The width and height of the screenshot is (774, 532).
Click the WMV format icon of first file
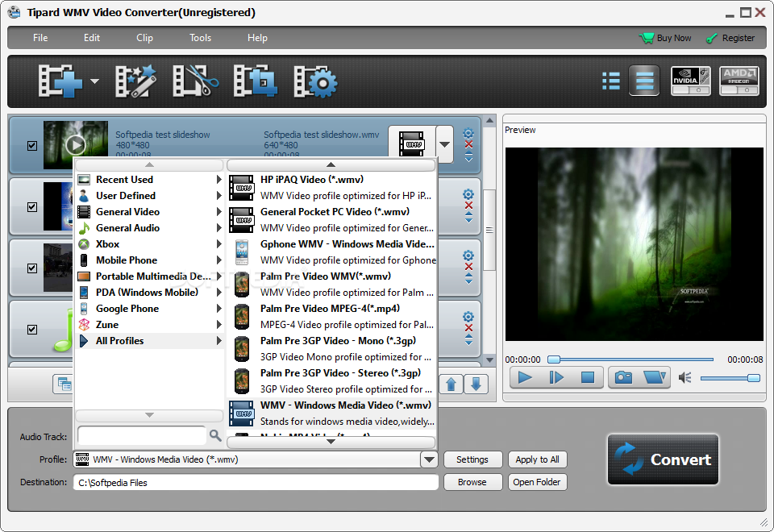pyautogui.click(x=412, y=143)
